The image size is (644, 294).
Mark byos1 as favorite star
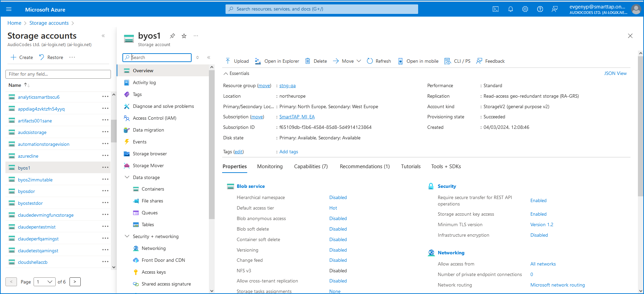(184, 36)
